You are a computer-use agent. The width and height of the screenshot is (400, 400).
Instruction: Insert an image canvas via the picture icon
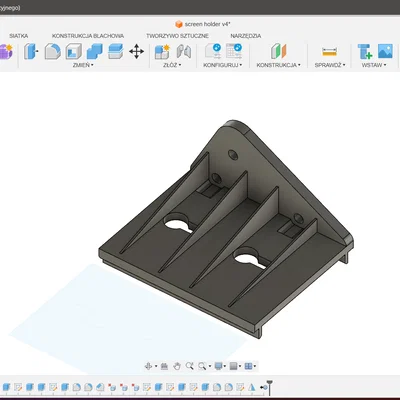385,51
